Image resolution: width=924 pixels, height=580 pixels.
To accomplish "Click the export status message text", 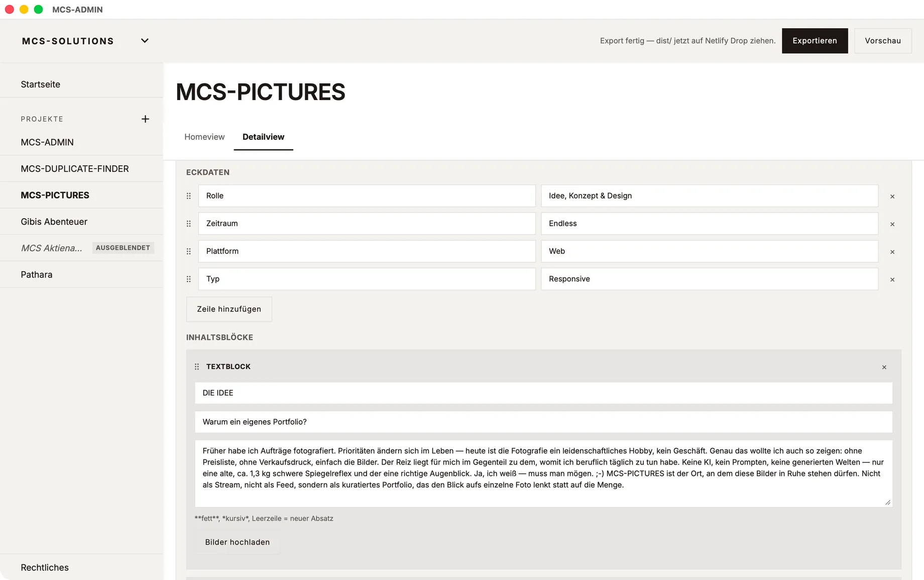I will pos(687,41).
